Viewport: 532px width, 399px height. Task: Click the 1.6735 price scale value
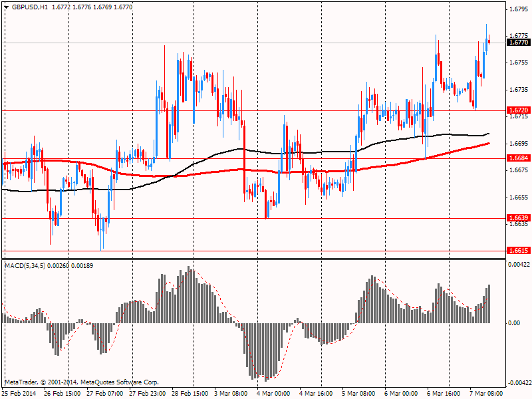pos(519,90)
